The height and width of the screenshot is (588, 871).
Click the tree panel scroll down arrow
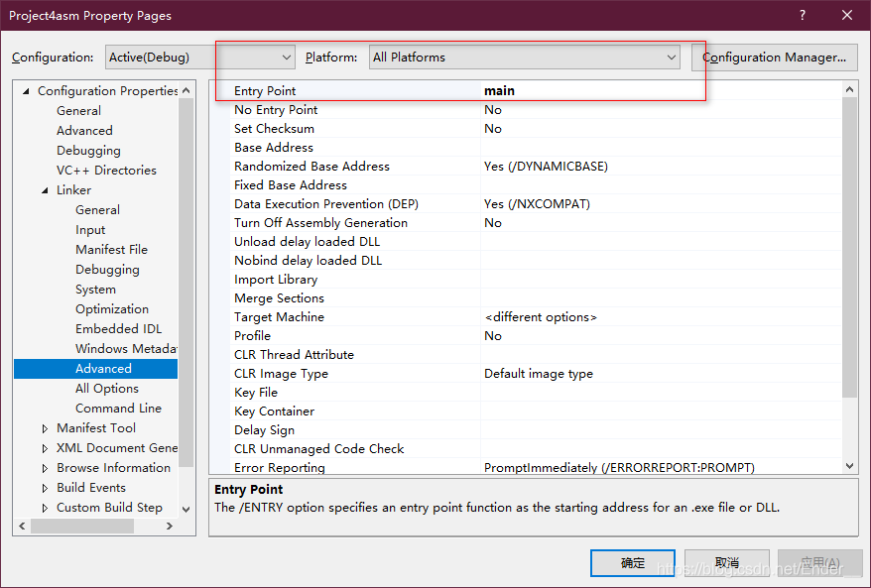coord(187,509)
